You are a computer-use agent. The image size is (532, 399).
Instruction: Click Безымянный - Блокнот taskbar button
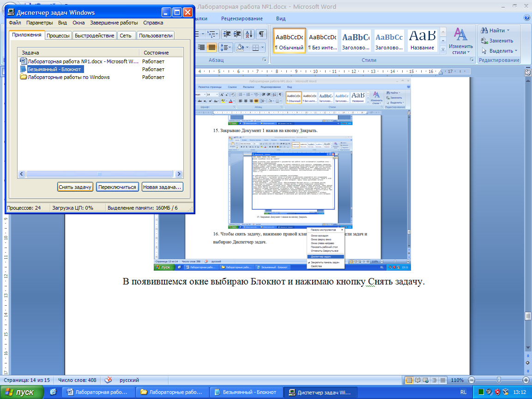(246, 392)
